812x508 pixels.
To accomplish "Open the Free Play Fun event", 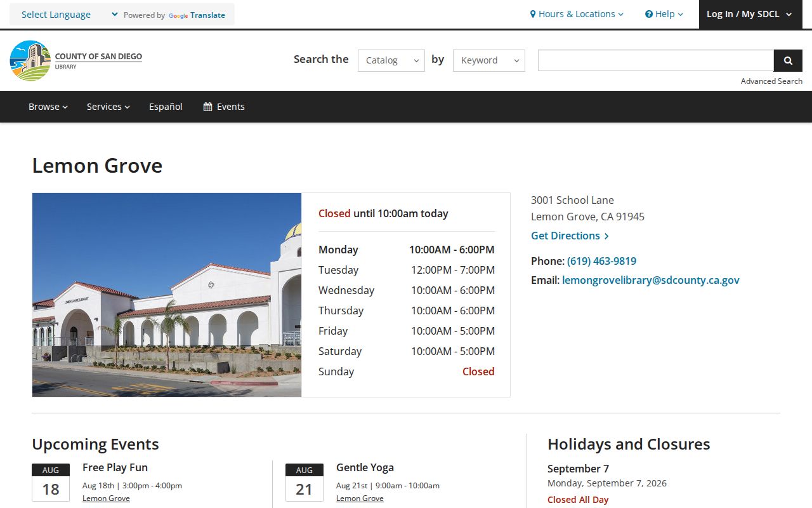I will (x=115, y=467).
